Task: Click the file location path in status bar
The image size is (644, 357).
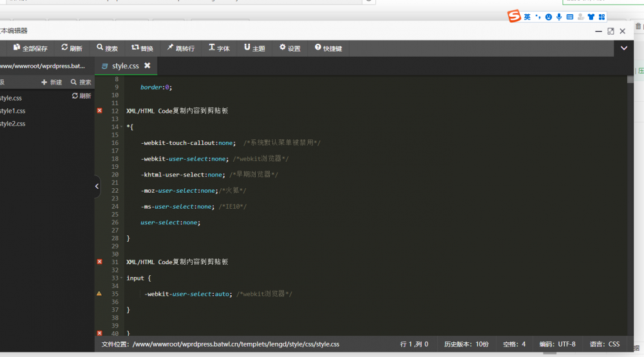Action: pyautogui.click(x=220, y=344)
